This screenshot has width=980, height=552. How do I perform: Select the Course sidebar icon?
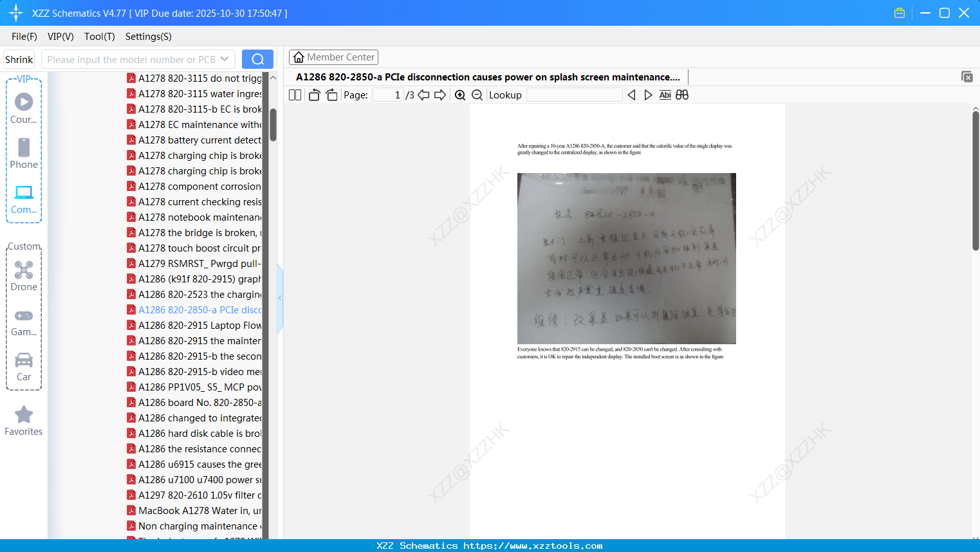[23, 102]
